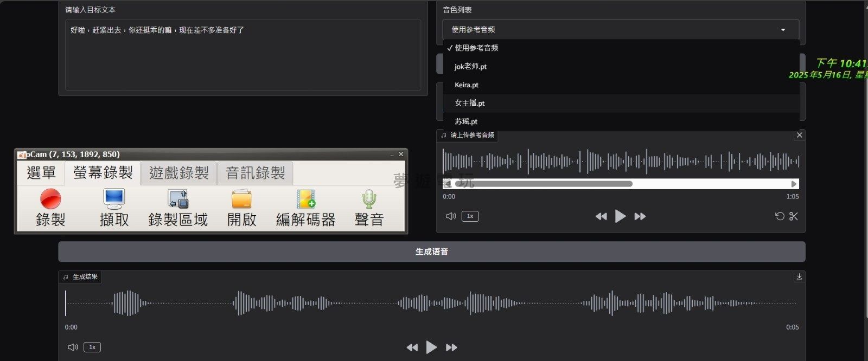
Task: Click the 聲音 microphone icon
Action: [369, 208]
